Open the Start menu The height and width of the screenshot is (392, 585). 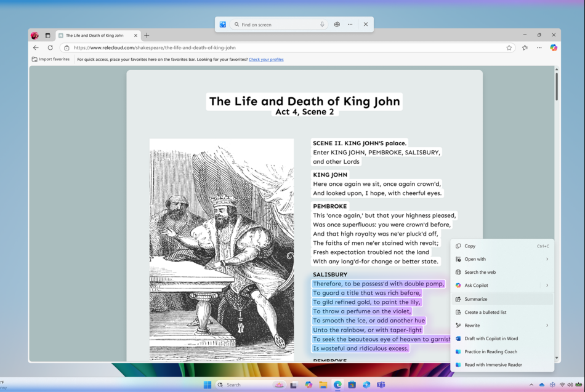tap(206, 385)
